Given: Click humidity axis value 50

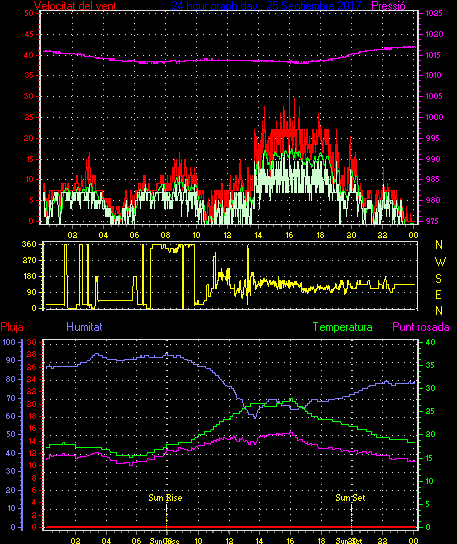Looking at the screenshot, I should tap(11, 434).
